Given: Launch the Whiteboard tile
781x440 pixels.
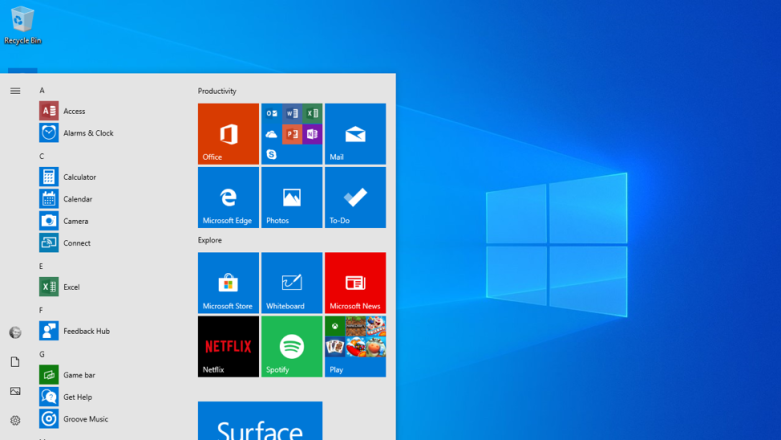Looking at the screenshot, I should click(291, 283).
